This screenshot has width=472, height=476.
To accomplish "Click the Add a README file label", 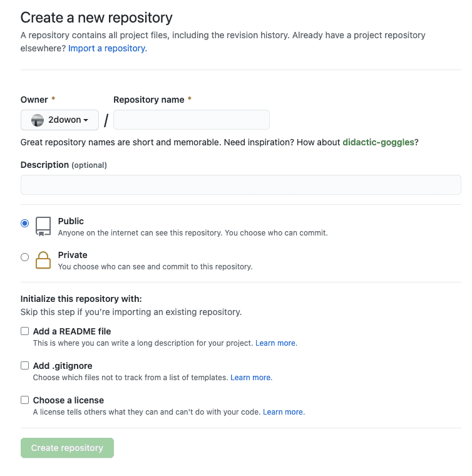I will 72,331.
